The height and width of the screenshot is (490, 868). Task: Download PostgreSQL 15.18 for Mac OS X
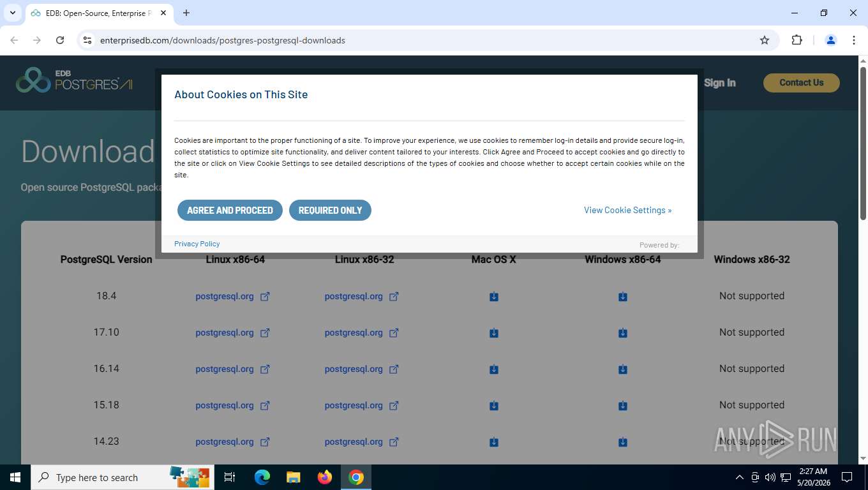pos(494,406)
